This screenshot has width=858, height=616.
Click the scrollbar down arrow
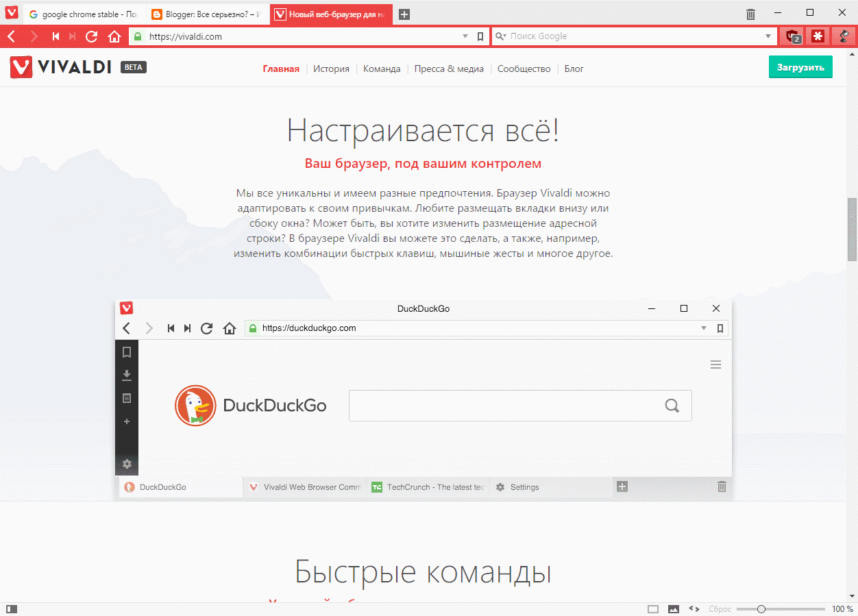tap(852, 595)
